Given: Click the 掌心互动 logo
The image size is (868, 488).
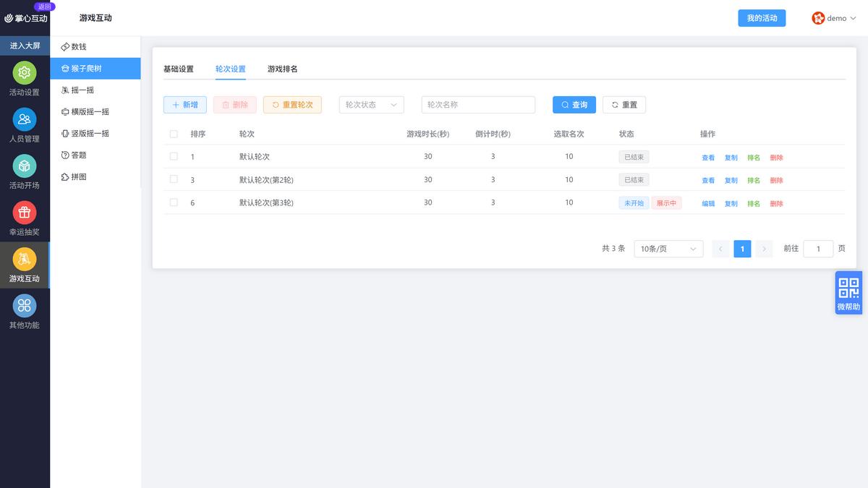Looking at the screenshot, I should (25, 18).
